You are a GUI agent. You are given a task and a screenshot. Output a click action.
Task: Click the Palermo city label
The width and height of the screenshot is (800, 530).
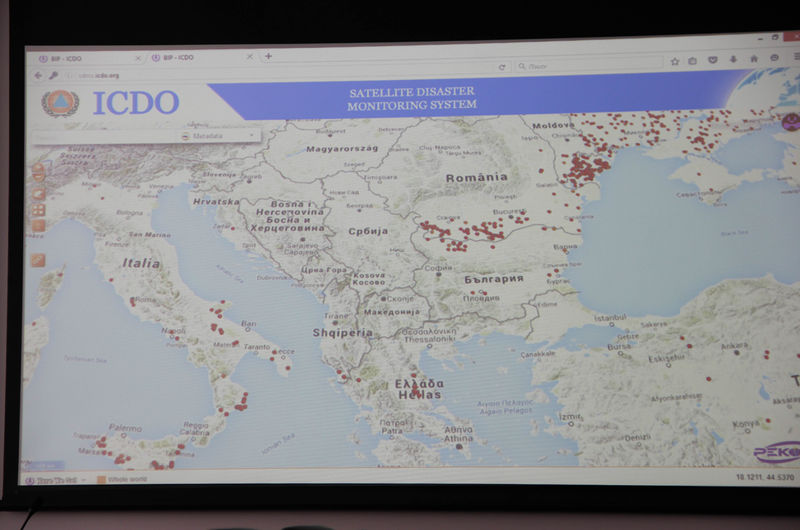pos(125,427)
